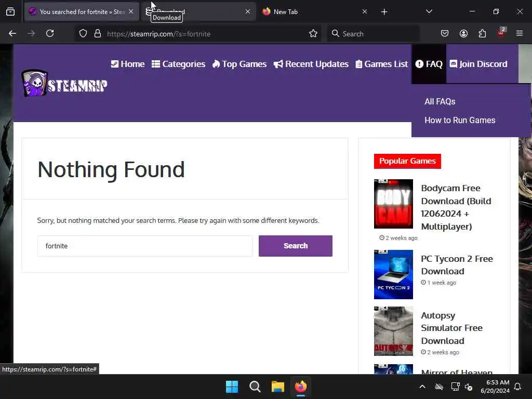Screen dimensions: 532x399
Task: Click Join Discord link
Action: click(x=478, y=64)
